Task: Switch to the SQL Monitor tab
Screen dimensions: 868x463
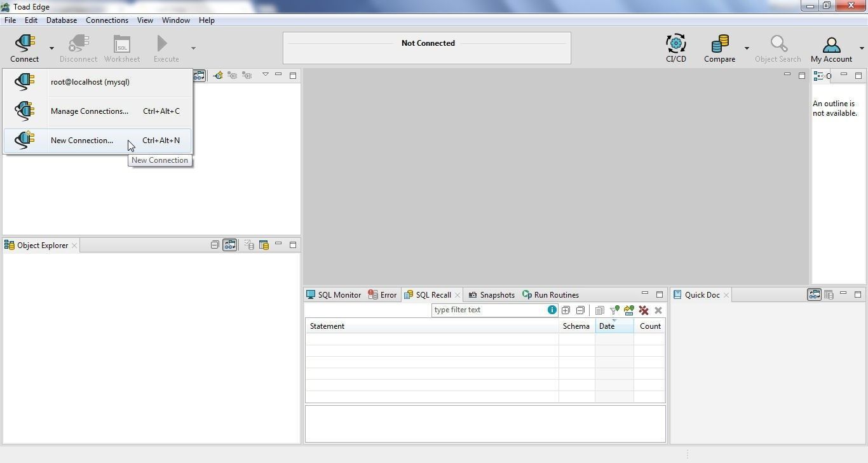Action: [334, 295]
